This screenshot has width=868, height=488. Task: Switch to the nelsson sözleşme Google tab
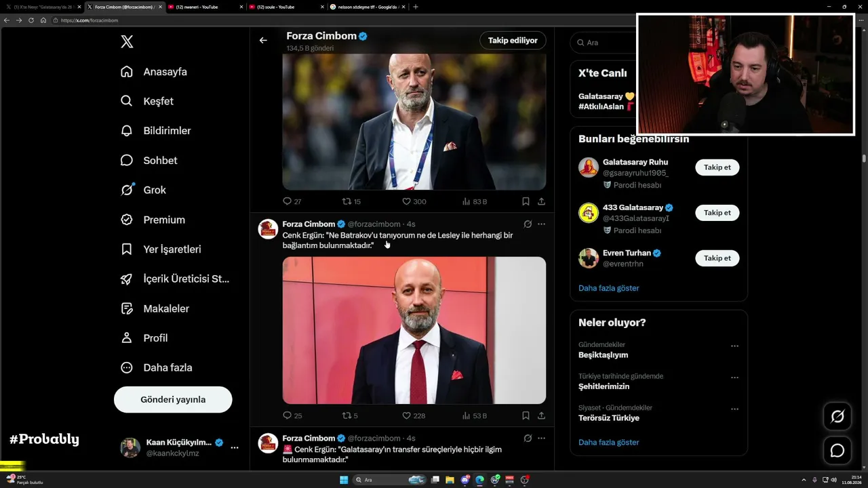[366, 7]
